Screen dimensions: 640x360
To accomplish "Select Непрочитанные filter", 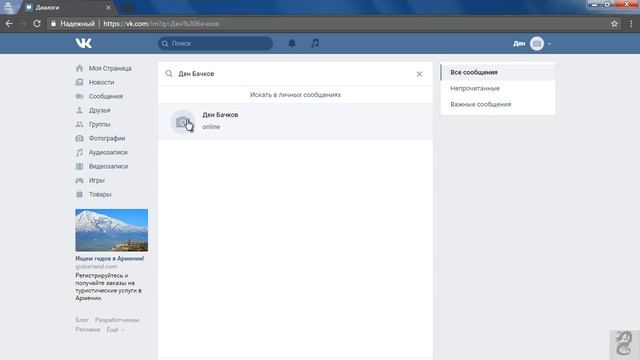I will pos(498,88).
